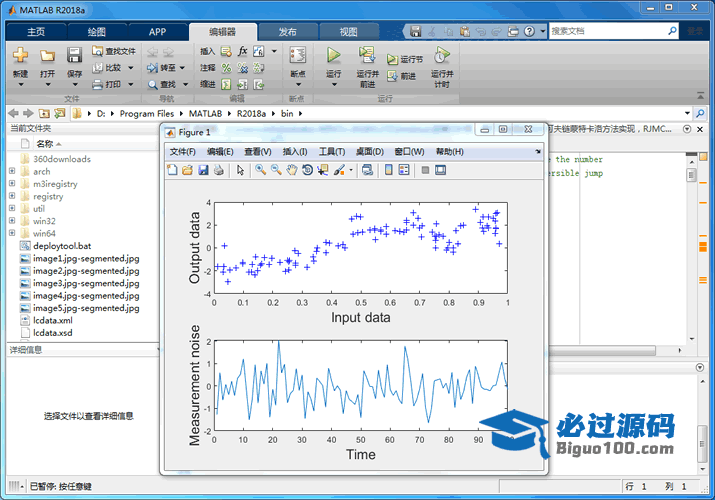
Task: Open the 断点 dropdown arrow
Action: click(x=298, y=84)
